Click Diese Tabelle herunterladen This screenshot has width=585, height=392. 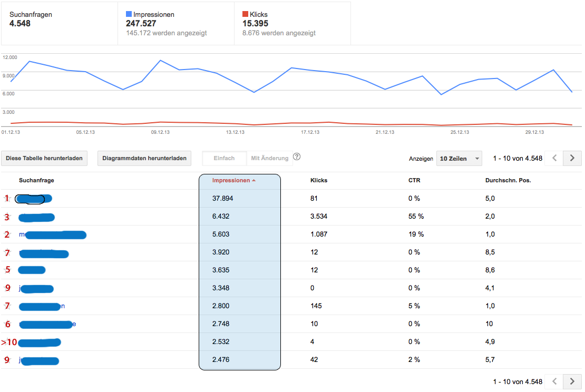44,158
